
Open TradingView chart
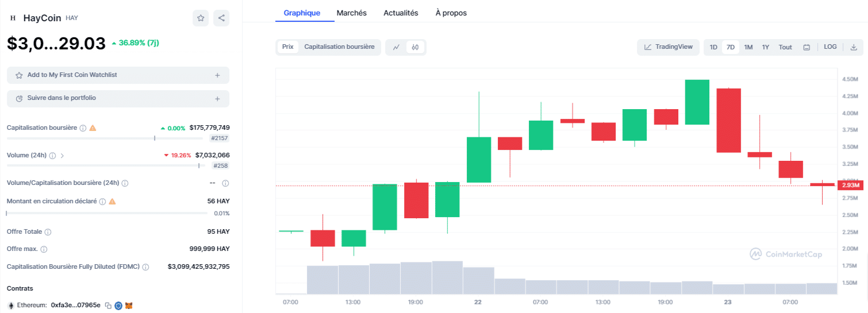pos(668,47)
